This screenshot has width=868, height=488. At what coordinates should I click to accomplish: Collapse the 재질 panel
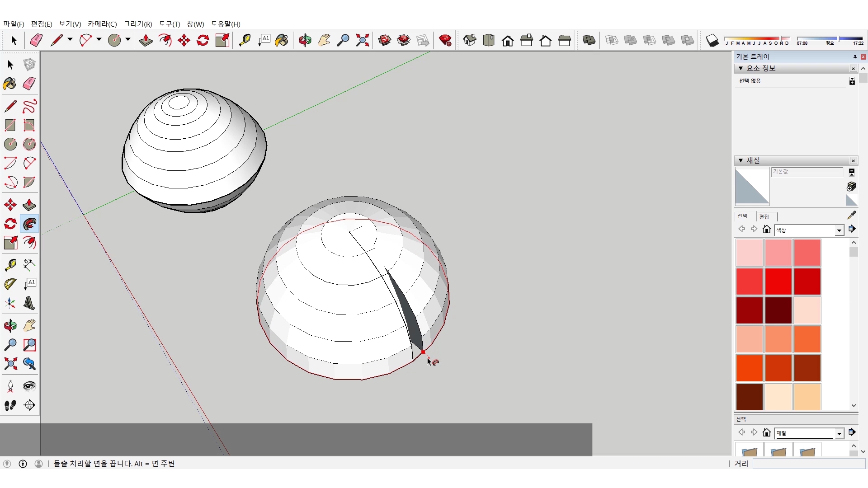pos(741,160)
